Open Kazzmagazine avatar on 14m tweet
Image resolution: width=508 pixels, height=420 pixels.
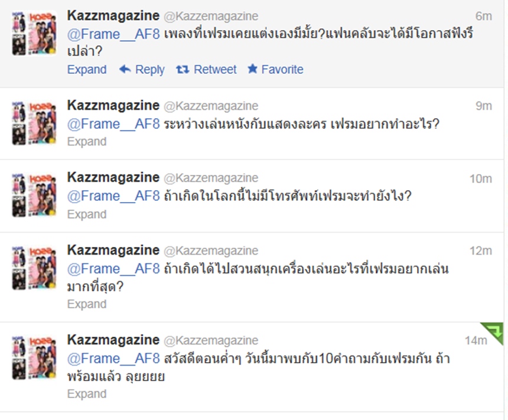tap(34, 358)
